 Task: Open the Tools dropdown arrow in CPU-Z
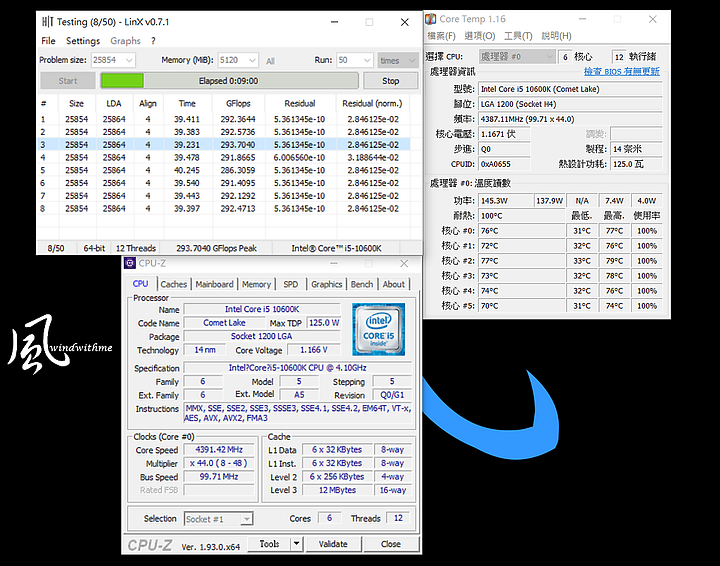[x=297, y=544]
